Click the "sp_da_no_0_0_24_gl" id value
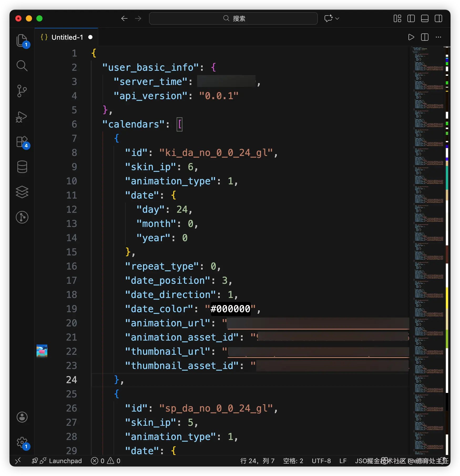The image size is (460, 476). point(216,408)
